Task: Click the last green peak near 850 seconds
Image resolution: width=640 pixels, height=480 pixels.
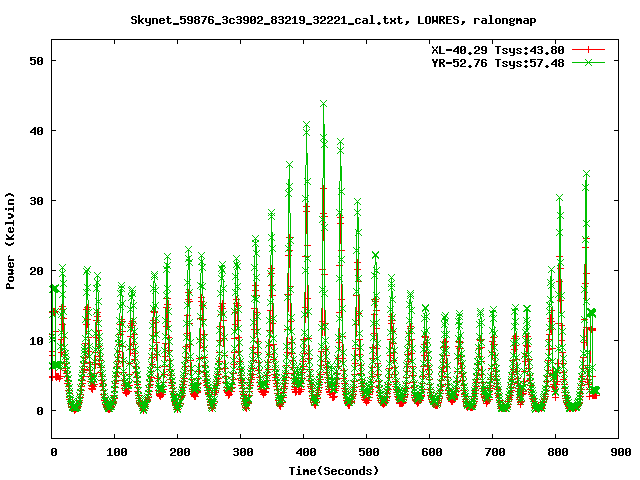Action: coord(587,174)
